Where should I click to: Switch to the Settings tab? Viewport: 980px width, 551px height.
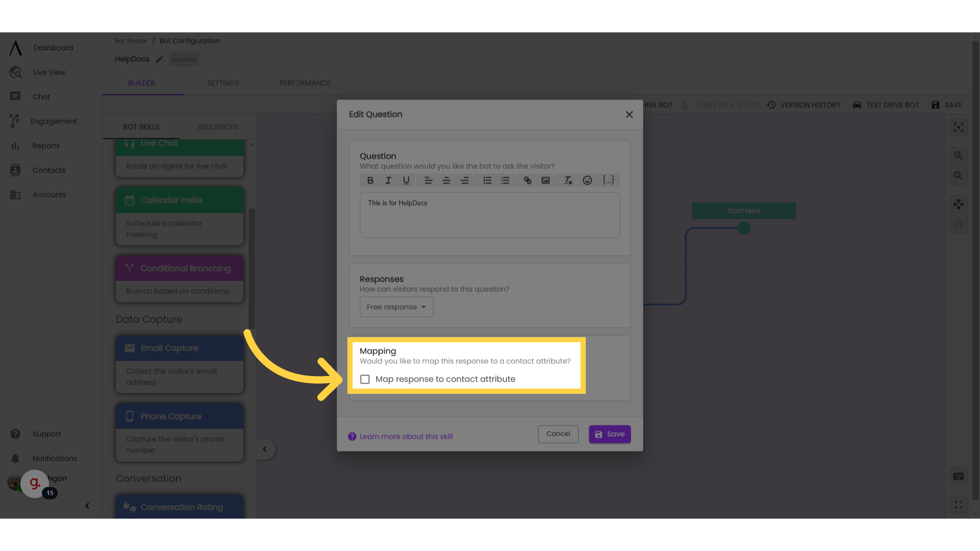click(x=223, y=83)
